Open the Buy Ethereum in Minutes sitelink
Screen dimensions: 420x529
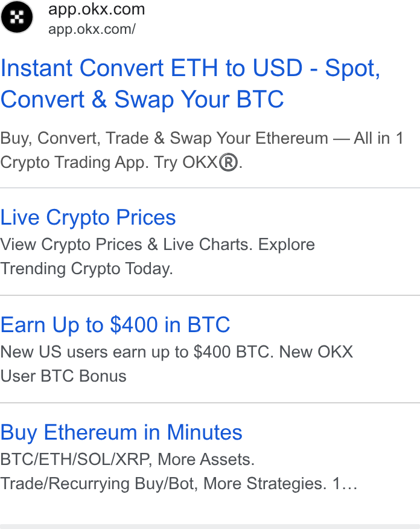(121, 432)
